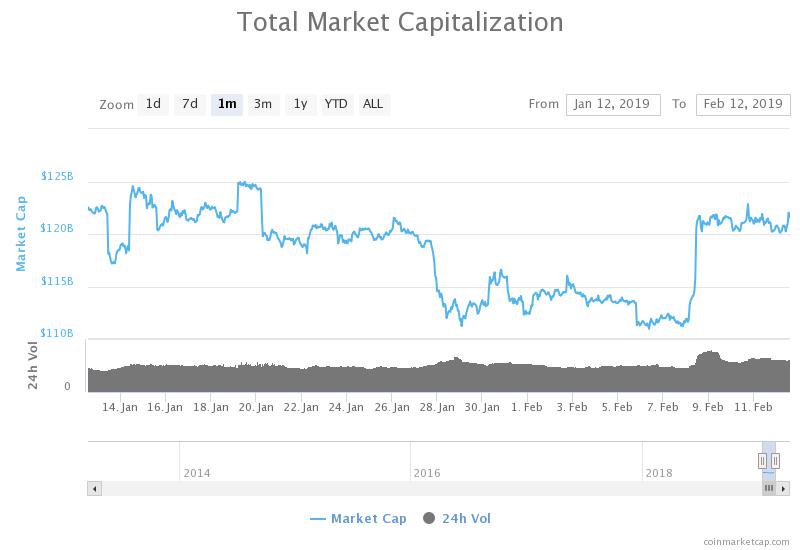Screen dimensions: 800x550
Task: Toggle 24h Vol series in legend
Action: 466,518
